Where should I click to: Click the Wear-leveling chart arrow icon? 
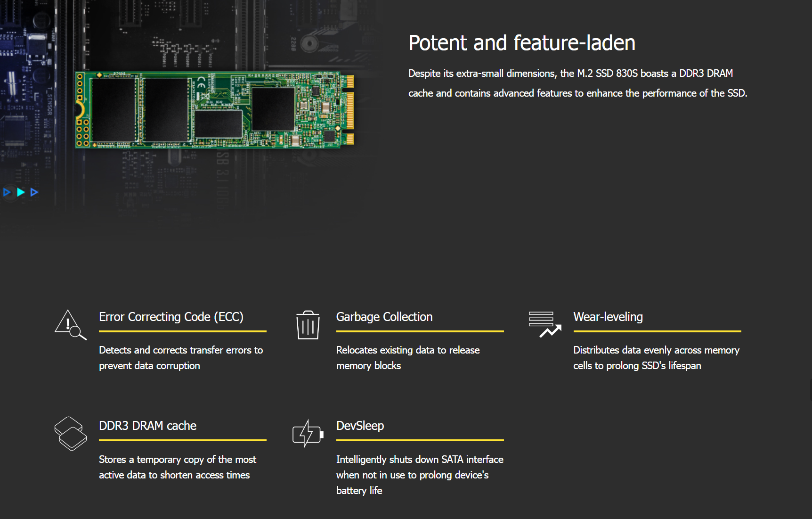coord(544,324)
